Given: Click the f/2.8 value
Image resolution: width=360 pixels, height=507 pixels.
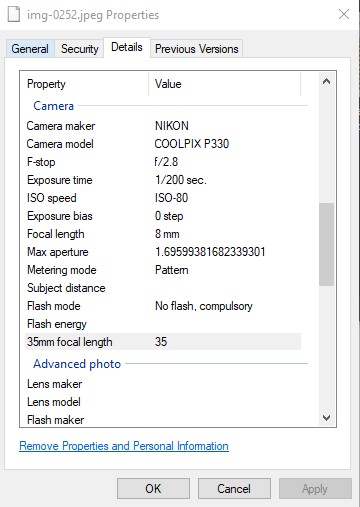Looking at the screenshot, I should [x=166, y=162].
